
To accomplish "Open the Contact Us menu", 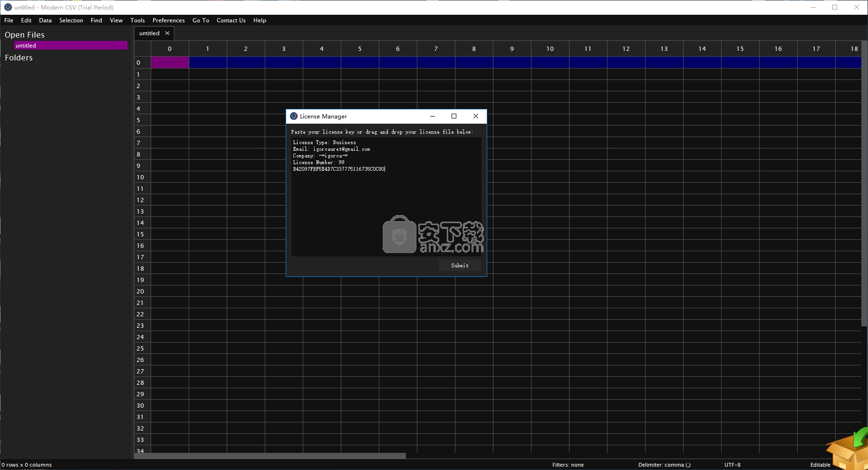I will 231,20.
